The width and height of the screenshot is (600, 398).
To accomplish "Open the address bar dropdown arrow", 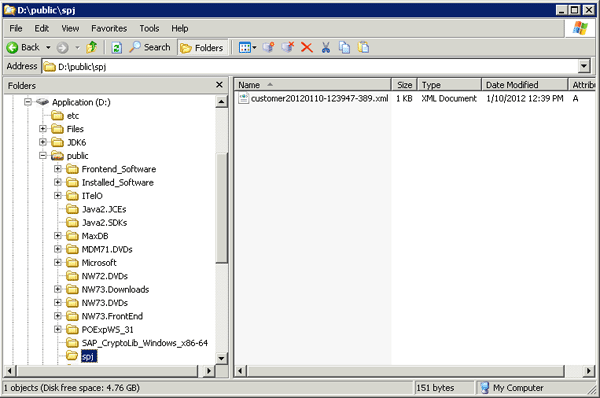I will [x=584, y=67].
